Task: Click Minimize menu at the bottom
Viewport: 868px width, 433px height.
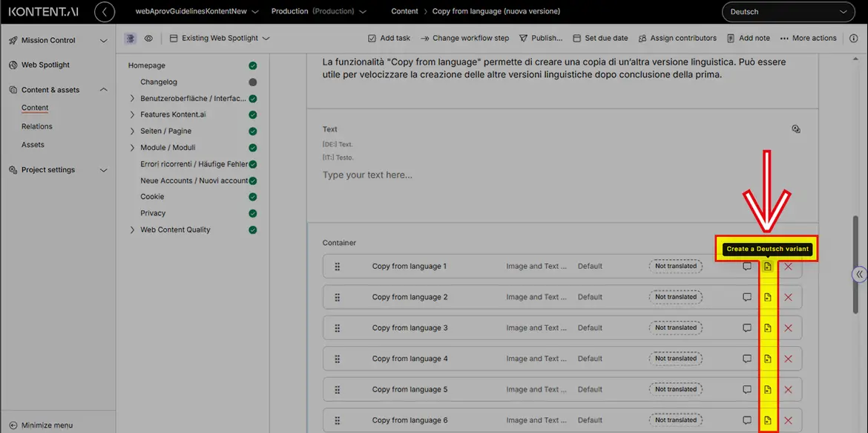Action: click(47, 425)
